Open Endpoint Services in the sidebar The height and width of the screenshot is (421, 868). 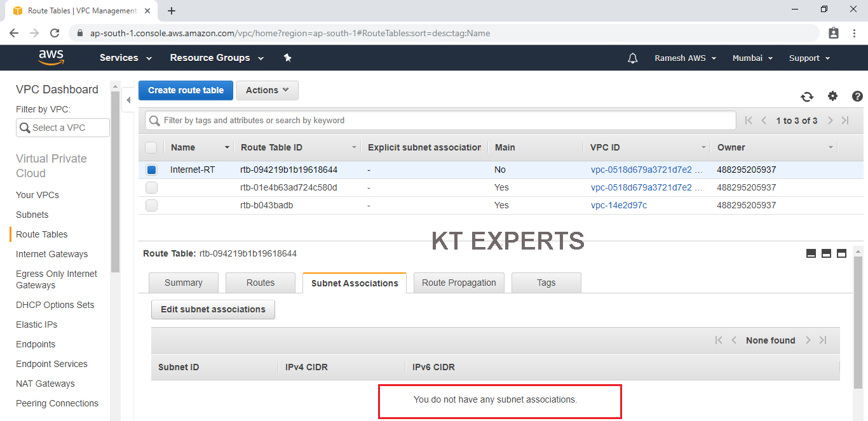(x=51, y=364)
